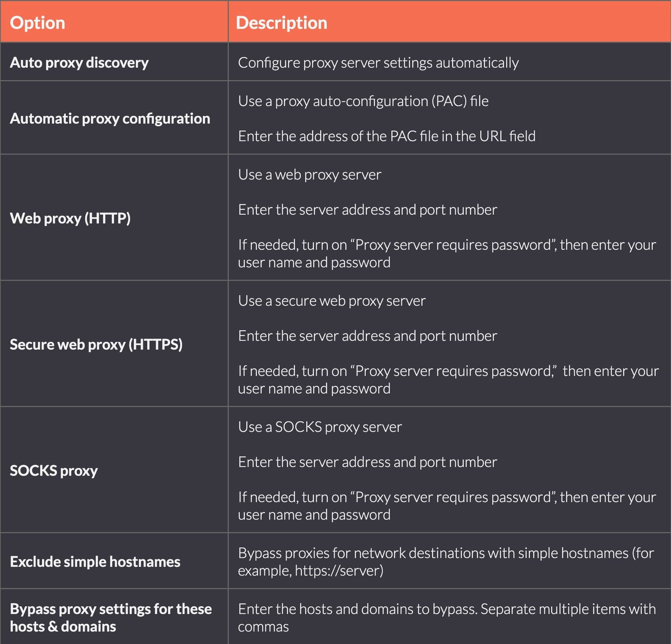Click the https://server example text
The width and height of the screenshot is (671, 644).
coord(339,570)
